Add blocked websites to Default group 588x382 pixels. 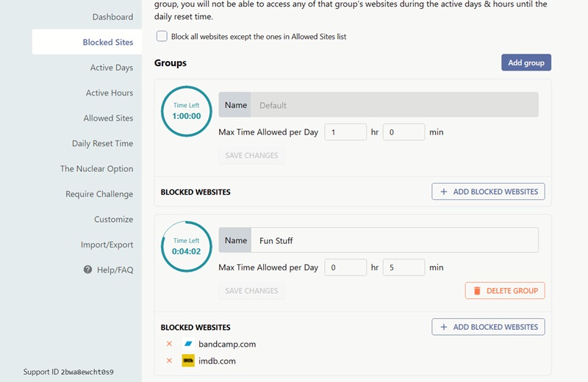[x=488, y=192]
